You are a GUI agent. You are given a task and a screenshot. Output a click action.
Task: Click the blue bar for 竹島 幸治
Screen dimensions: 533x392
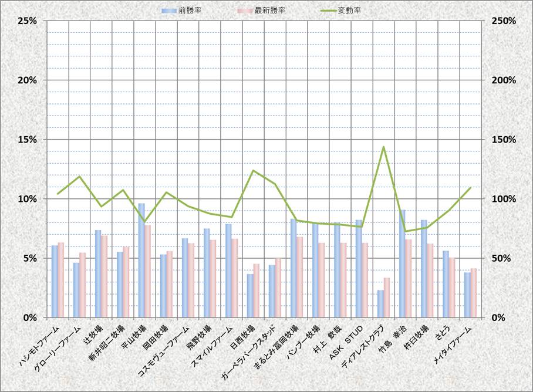pos(402,263)
